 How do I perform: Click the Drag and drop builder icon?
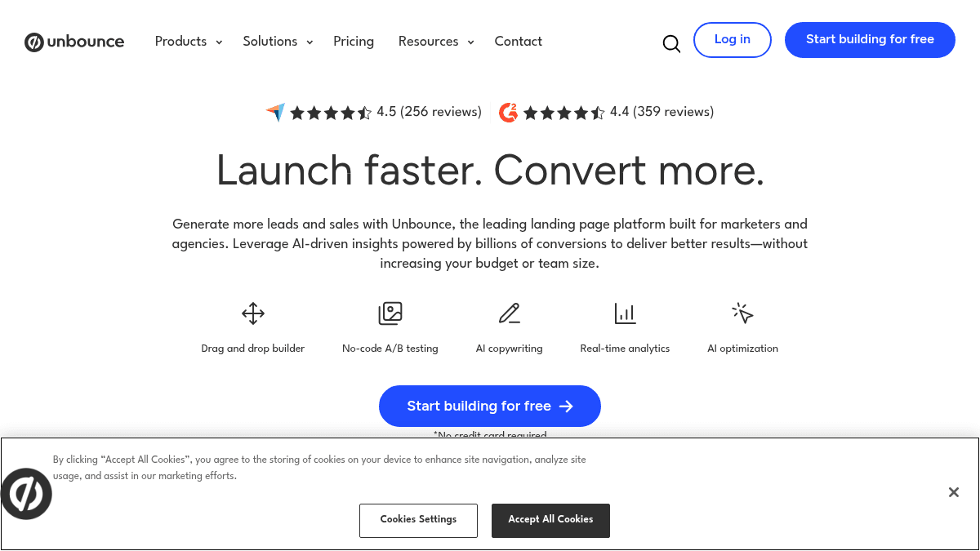[253, 313]
